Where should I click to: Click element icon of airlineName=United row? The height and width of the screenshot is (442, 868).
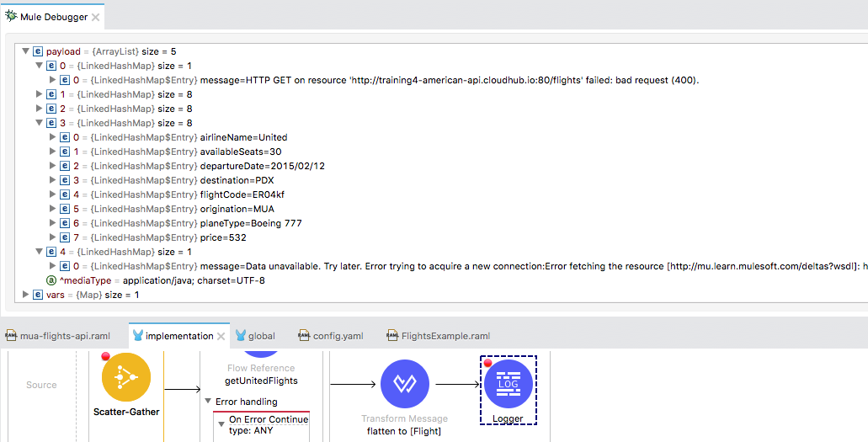[66, 137]
